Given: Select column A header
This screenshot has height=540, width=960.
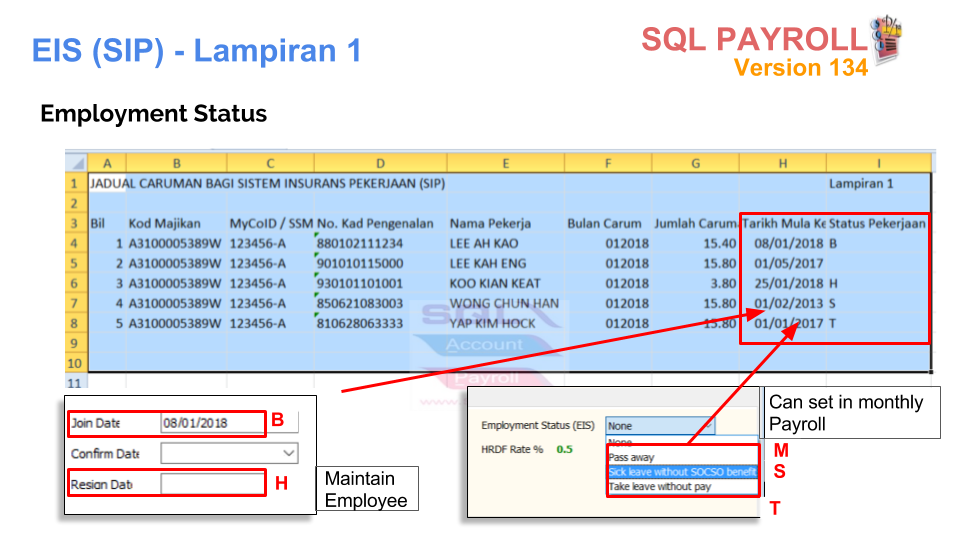Looking at the screenshot, I should pyautogui.click(x=107, y=163).
